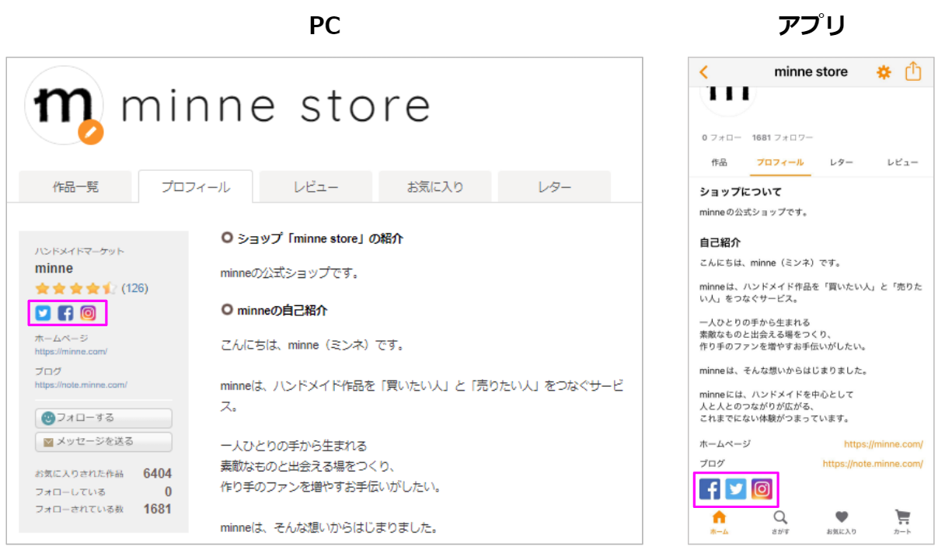Click the (126) review count link
945x560 pixels.
[x=134, y=288]
